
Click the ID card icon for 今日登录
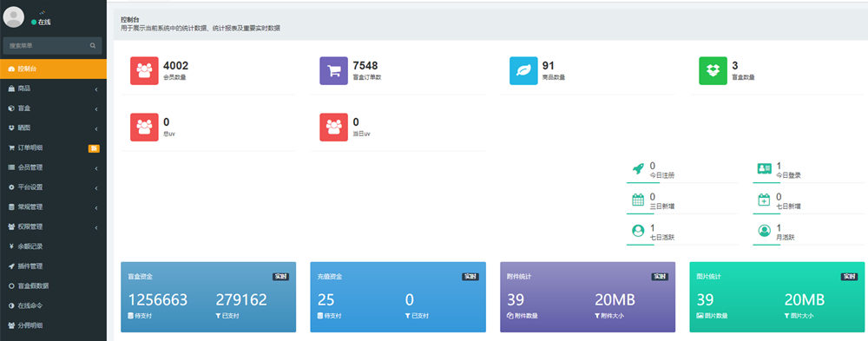(x=765, y=169)
